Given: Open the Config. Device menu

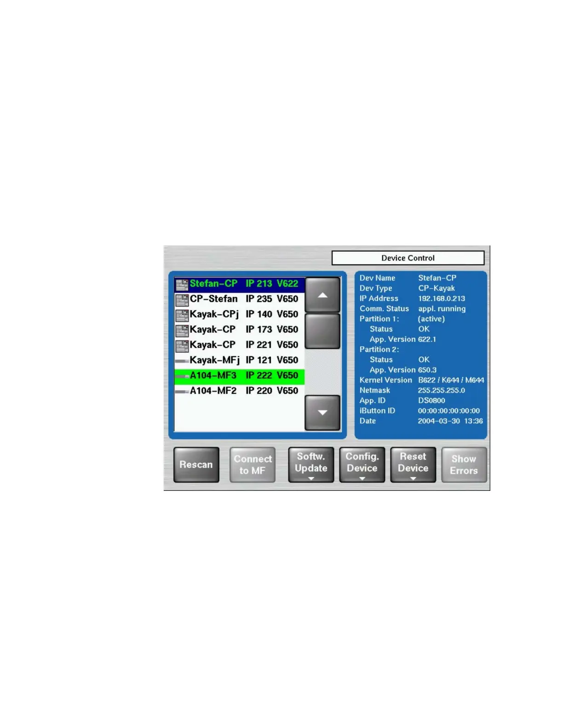Looking at the screenshot, I should click(362, 465).
